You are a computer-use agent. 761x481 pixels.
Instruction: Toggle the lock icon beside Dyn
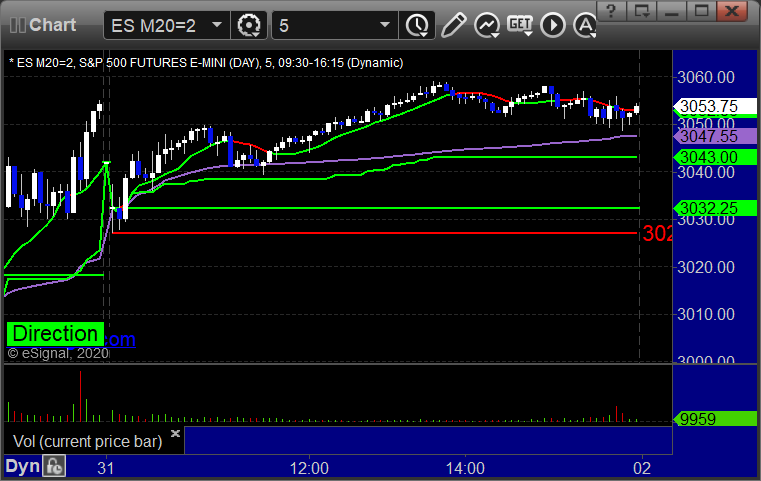(54, 466)
